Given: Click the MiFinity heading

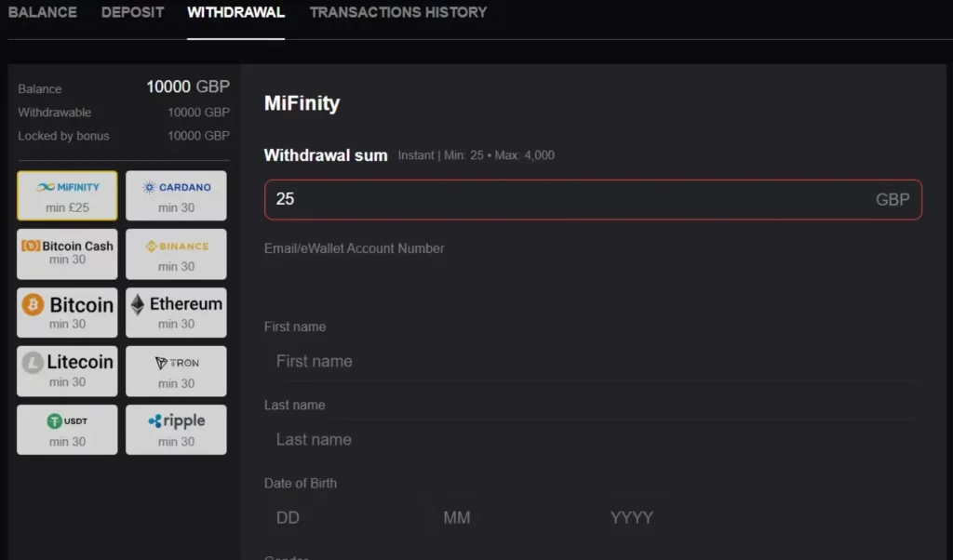Looking at the screenshot, I should pyautogui.click(x=302, y=103).
